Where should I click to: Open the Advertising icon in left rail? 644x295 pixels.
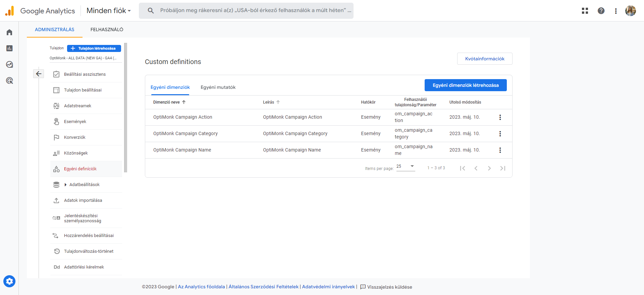coord(9,80)
